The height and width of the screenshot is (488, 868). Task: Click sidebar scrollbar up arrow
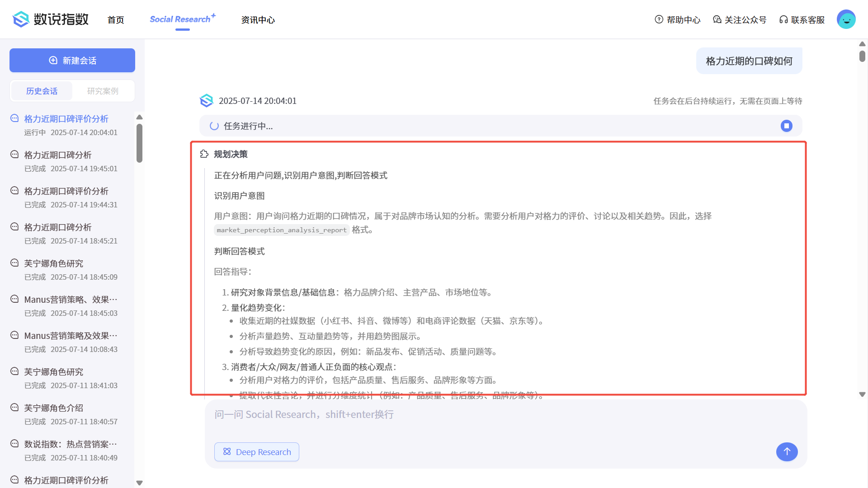[139, 117]
